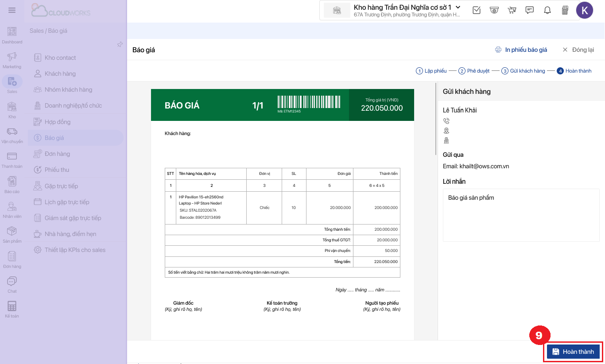Click the checkbox task icon in header

point(477,10)
